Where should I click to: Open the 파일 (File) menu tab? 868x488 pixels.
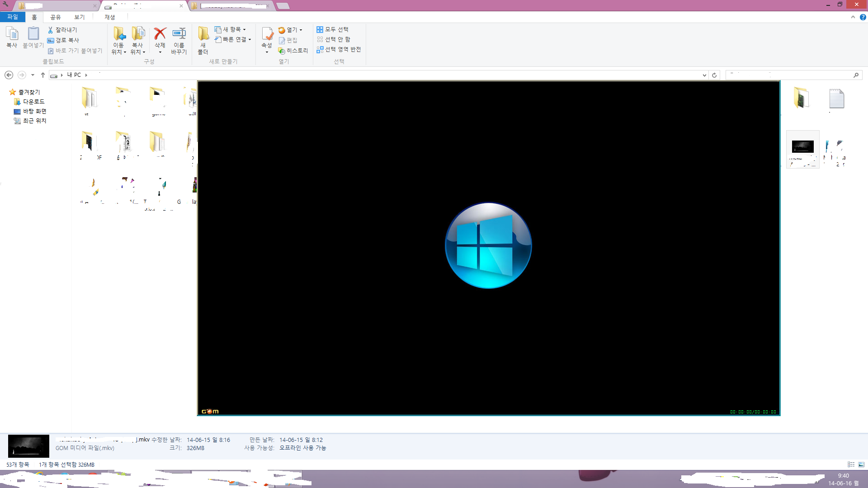pyautogui.click(x=13, y=17)
